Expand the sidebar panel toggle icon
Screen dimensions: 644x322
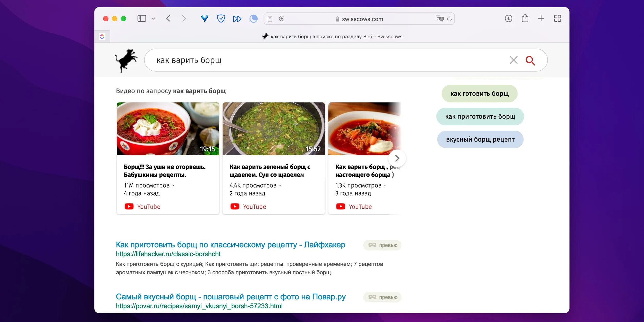pyautogui.click(x=142, y=19)
